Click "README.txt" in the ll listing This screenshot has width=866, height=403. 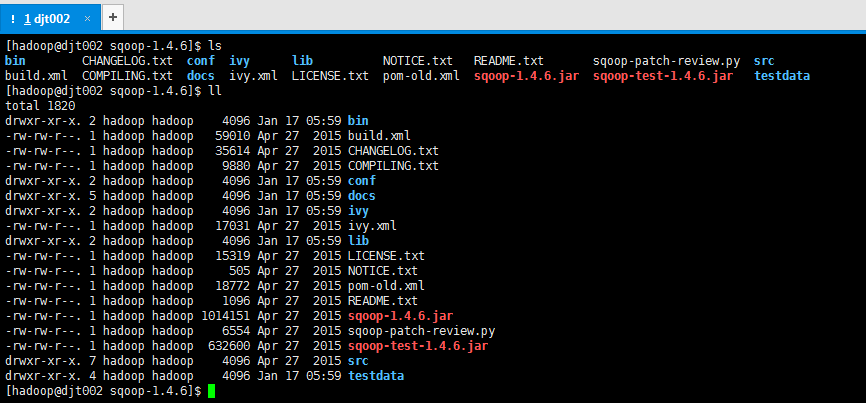point(383,301)
